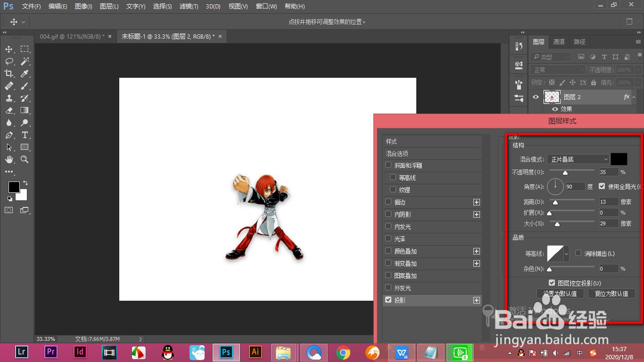Switch to the 004.gif document tab
644x362 pixels.
click(72, 36)
